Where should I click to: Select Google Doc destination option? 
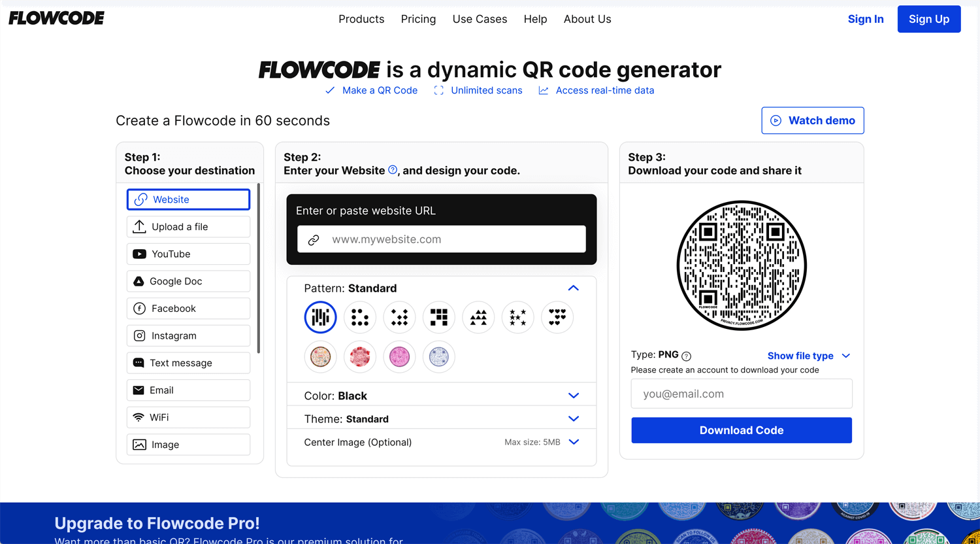tap(188, 281)
